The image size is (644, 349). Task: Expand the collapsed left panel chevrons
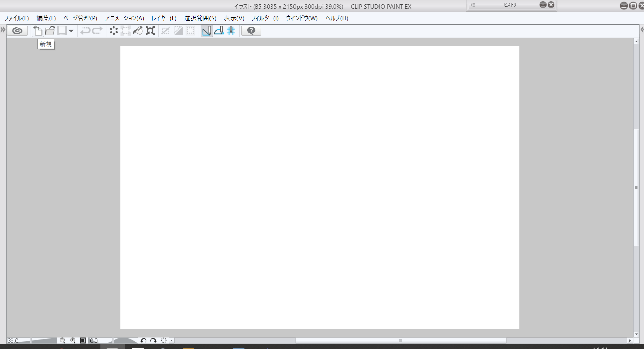coord(3,30)
